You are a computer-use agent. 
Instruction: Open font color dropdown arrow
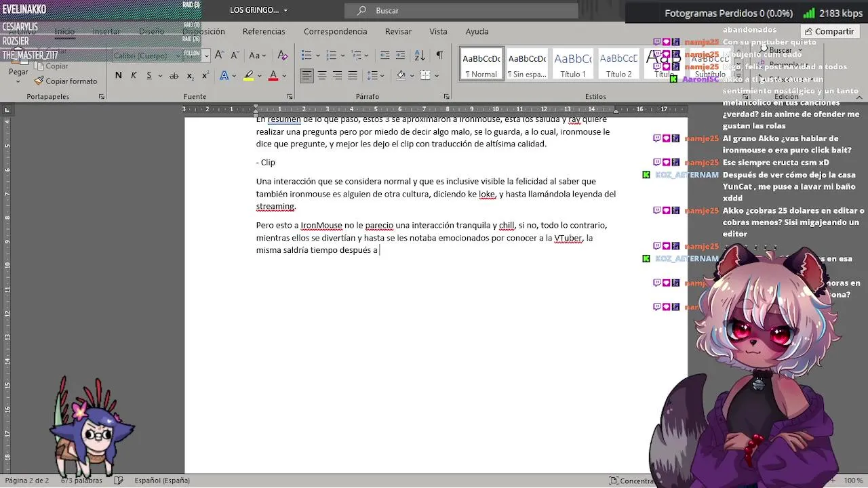click(283, 75)
